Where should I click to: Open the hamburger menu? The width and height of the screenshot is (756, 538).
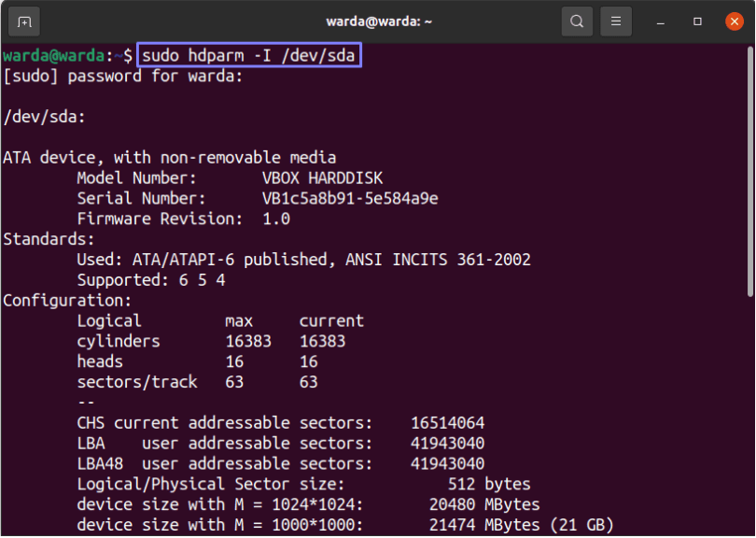[x=616, y=21]
